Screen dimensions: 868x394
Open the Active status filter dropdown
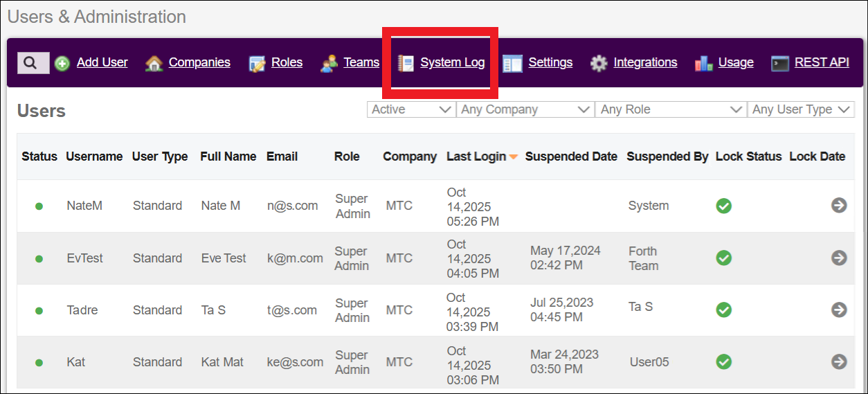coord(411,109)
